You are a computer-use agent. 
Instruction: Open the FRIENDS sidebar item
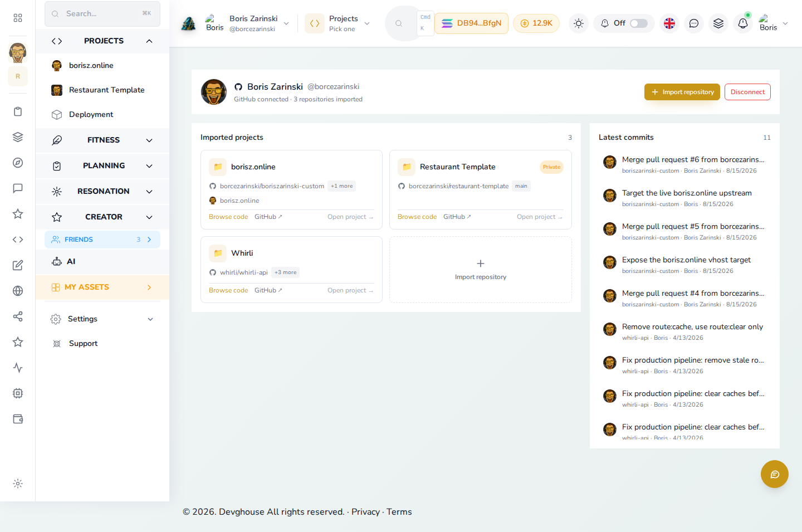tap(102, 240)
